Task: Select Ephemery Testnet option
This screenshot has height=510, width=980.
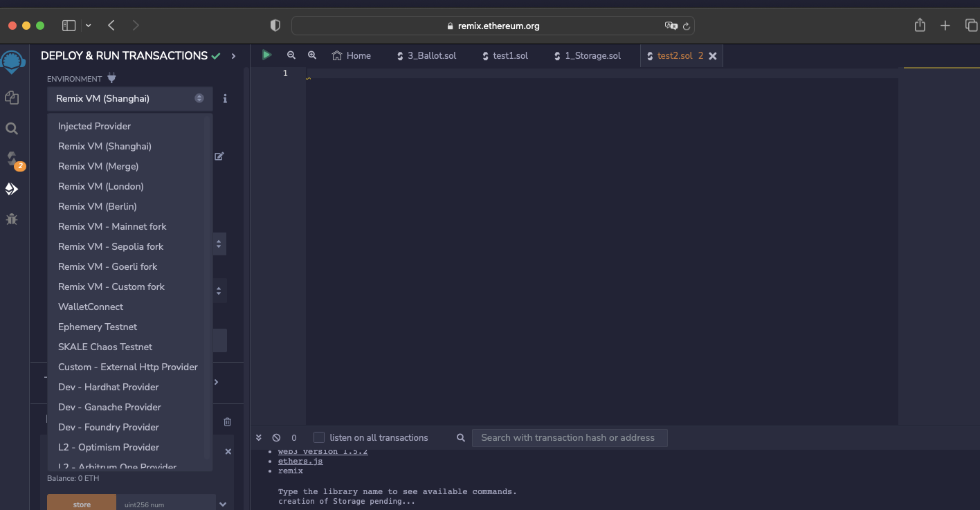Action: click(x=129, y=327)
